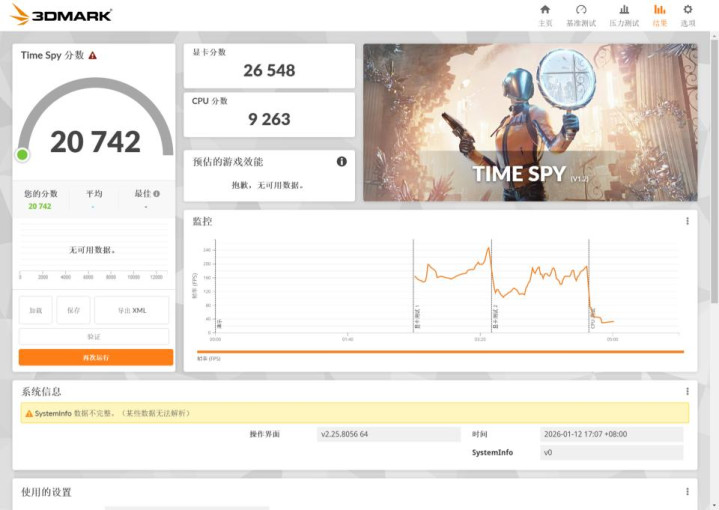Click the 验证 (Validate) button
This screenshot has height=510, width=719.
point(94,337)
